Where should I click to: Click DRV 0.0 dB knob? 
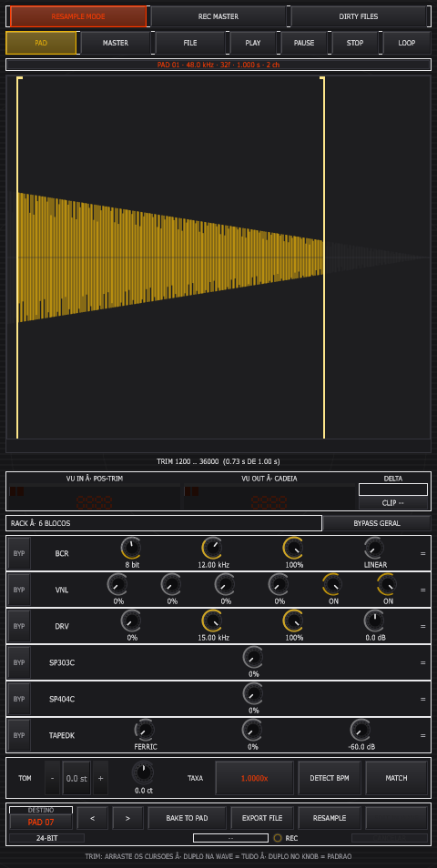[x=375, y=621]
